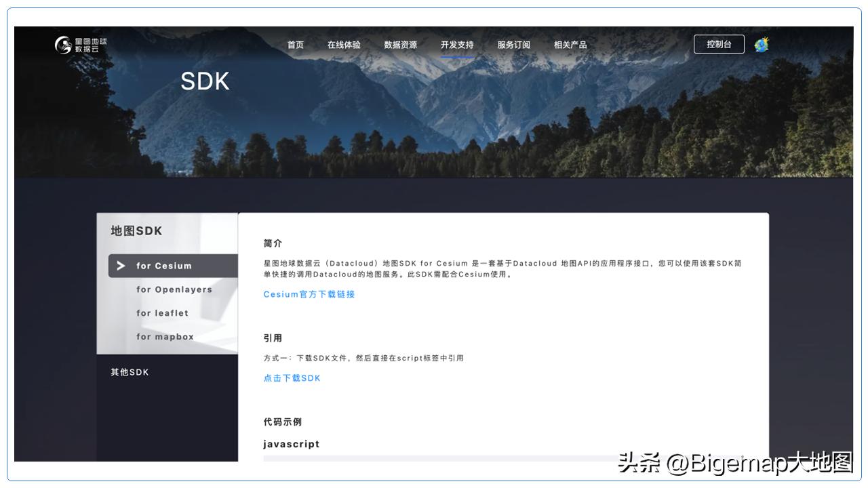Viewport: 868px width, 488px height.
Task: Open 服务订阅 from the top navigation
Action: pos(515,44)
